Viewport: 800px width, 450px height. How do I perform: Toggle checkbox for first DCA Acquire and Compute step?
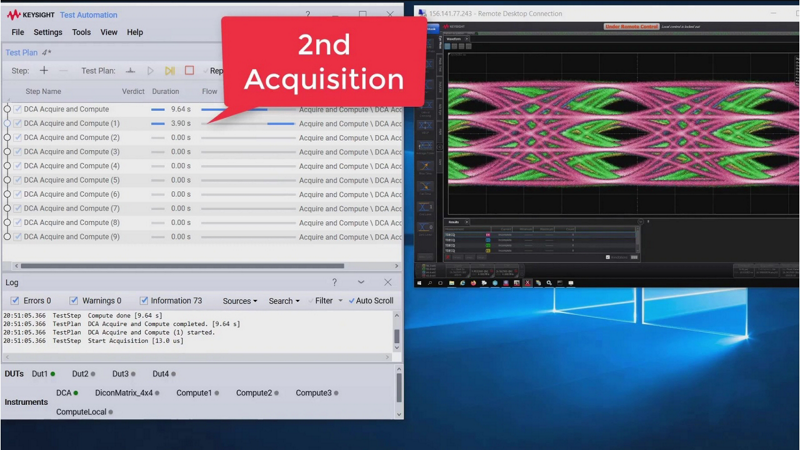click(x=18, y=109)
